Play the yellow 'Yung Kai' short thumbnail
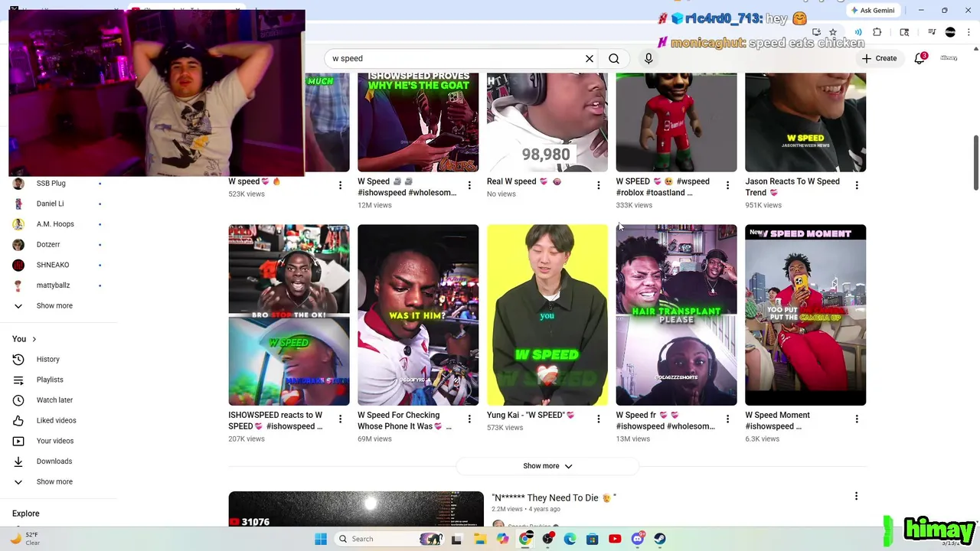 click(547, 315)
